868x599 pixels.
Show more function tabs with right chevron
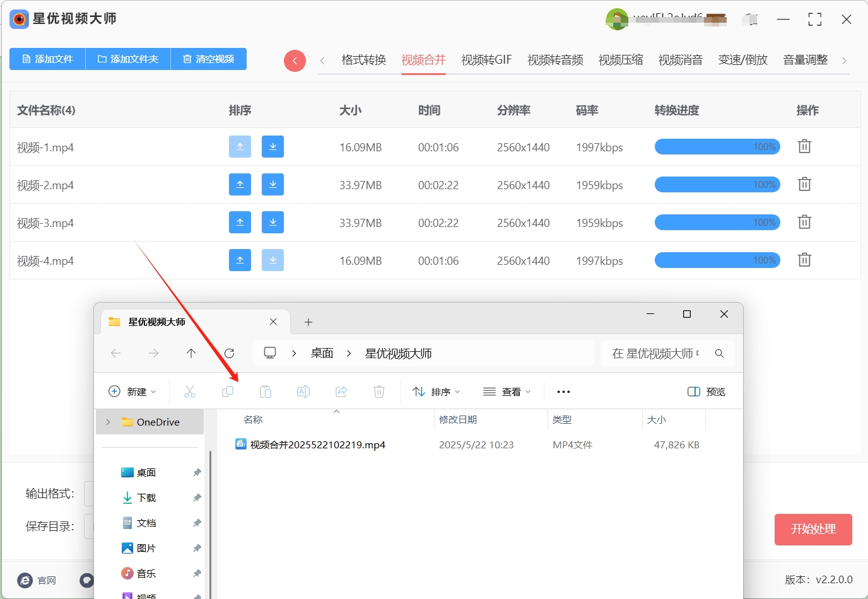click(x=844, y=61)
